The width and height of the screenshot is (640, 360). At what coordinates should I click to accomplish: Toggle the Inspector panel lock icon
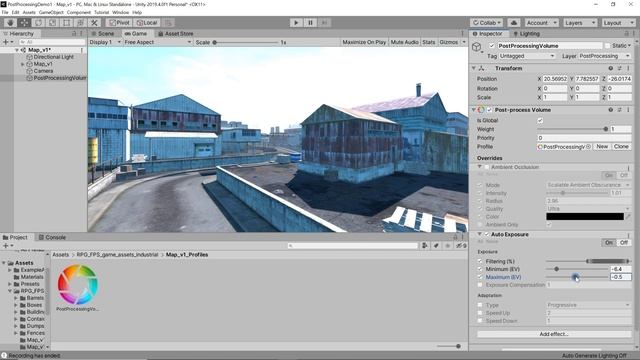(627, 33)
